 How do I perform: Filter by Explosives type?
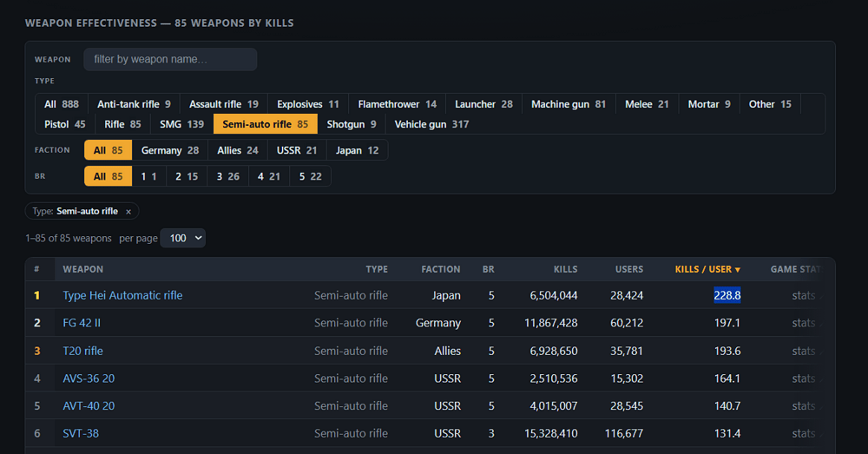point(308,104)
